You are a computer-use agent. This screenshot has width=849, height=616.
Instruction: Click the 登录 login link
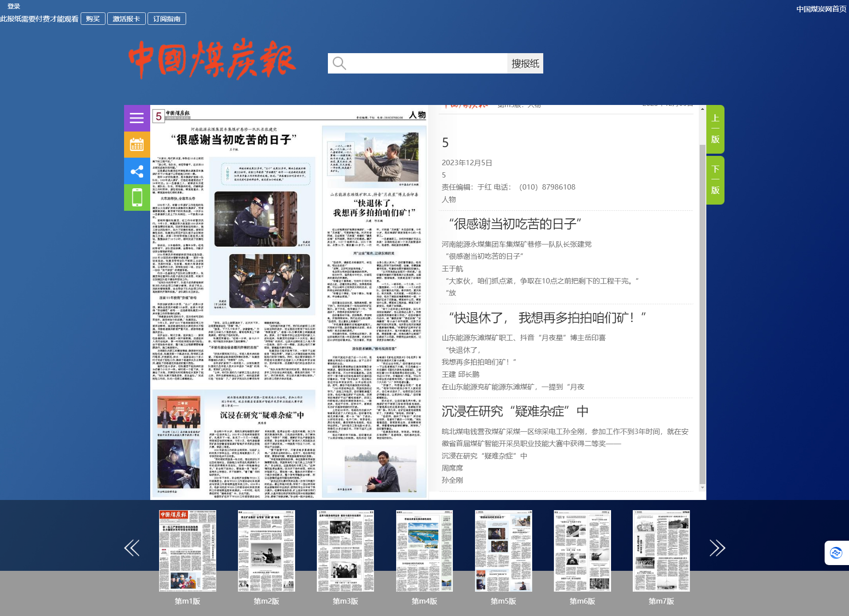click(x=14, y=6)
